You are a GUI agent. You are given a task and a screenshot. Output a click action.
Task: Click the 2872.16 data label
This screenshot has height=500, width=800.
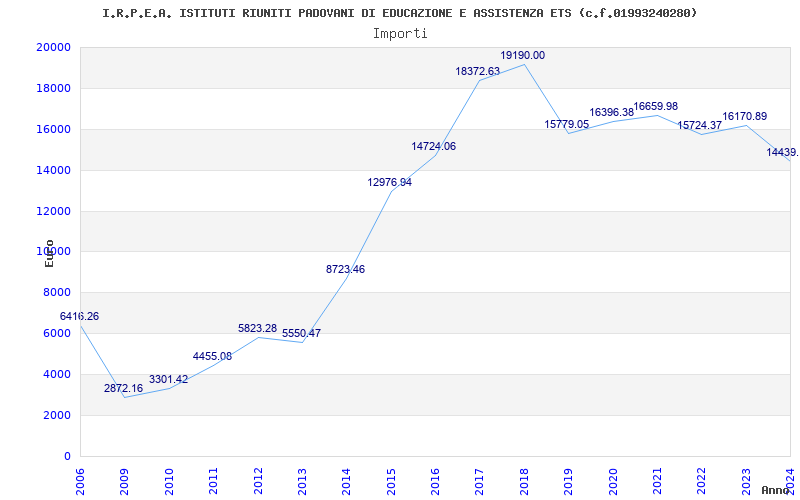tap(123, 388)
